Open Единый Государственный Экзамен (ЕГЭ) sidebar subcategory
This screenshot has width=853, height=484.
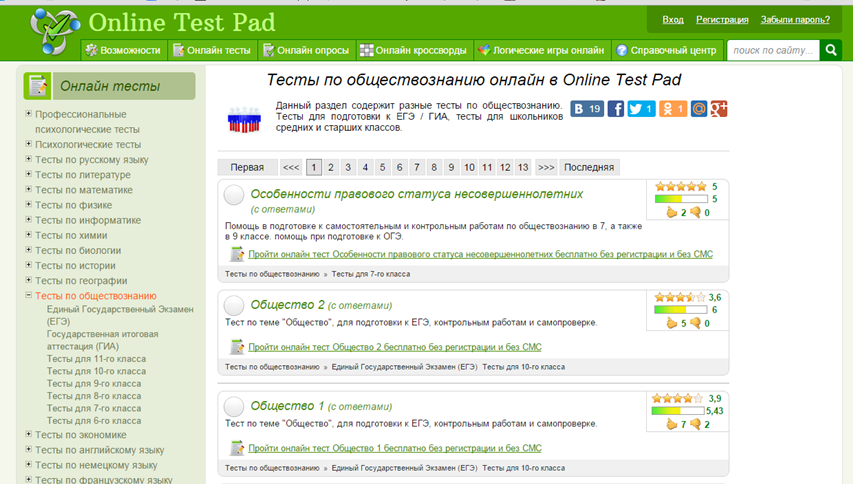pos(120,315)
